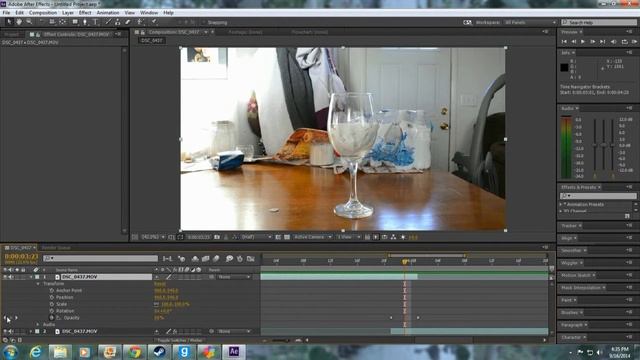Toggle Scale stopwatch
This screenshot has height=360, width=640.
click(52, 304)
